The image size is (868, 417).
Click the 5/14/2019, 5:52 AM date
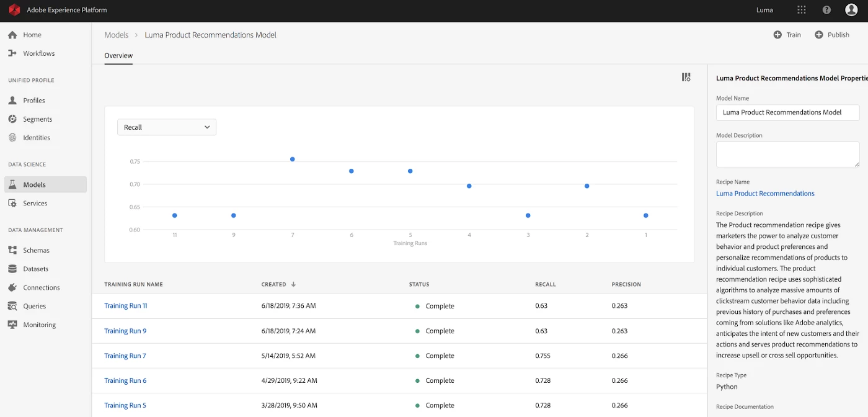click(288, 356)
